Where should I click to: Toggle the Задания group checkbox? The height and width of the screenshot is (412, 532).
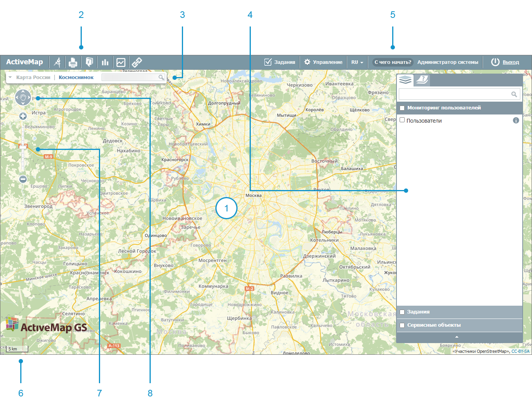pos(402,312)
